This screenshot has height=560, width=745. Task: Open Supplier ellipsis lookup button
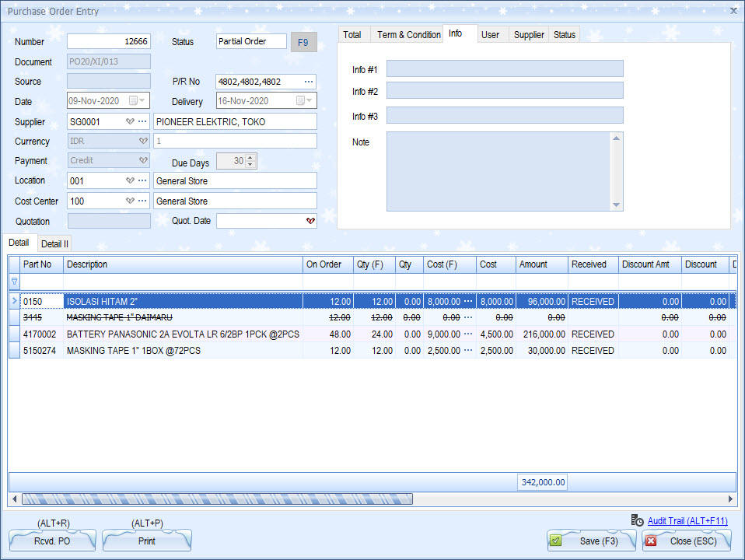142,122
